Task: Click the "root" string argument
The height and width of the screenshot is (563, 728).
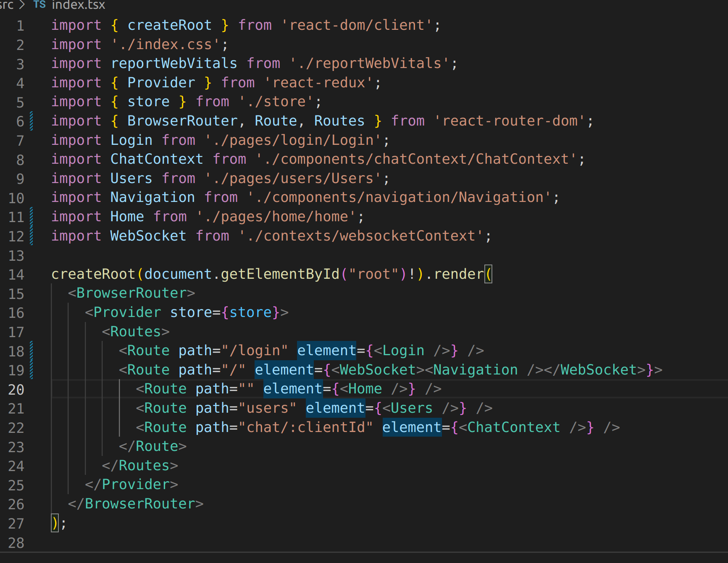Action: tap(373, 274)
